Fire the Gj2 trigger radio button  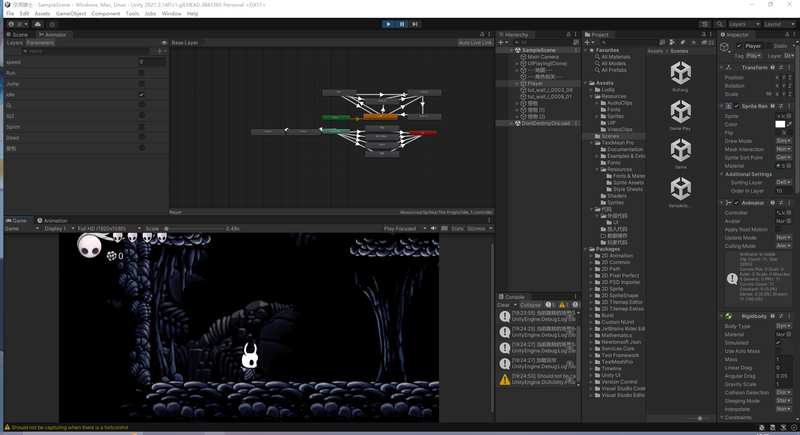coord(142,115)
